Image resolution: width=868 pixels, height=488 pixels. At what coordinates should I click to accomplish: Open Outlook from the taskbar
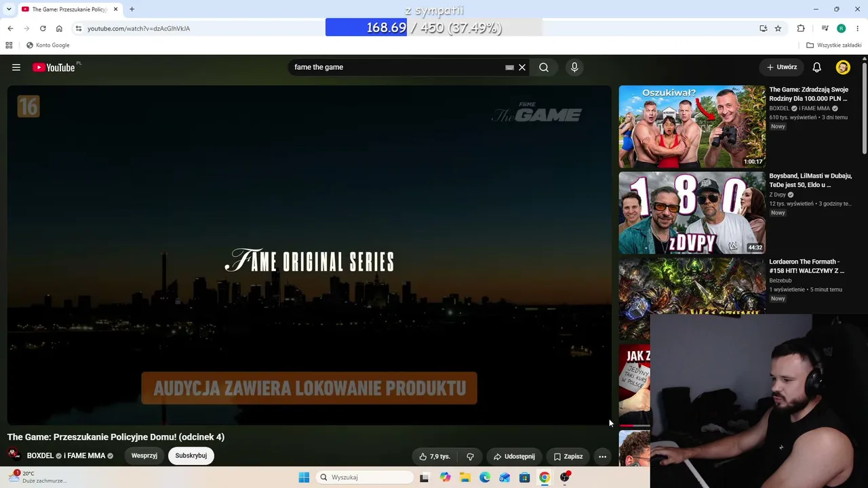(505, 477)
